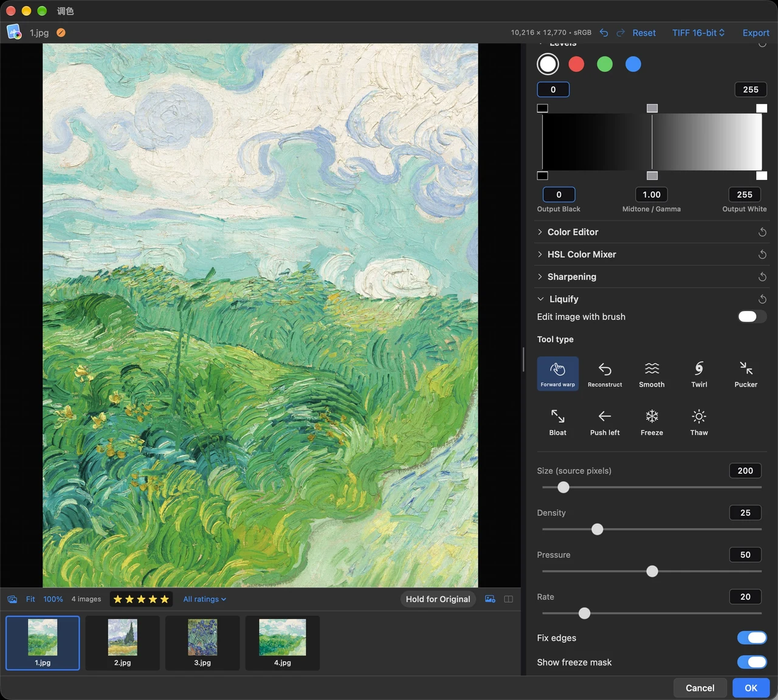This screenshot has width=778, height=700.
Task: Select the Pucker tool
Action: pyautogui.click(x=746, y=374)
